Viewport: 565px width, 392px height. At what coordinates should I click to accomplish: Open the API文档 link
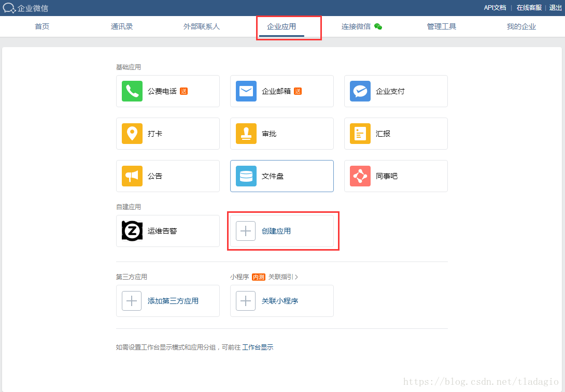[495, 8]
